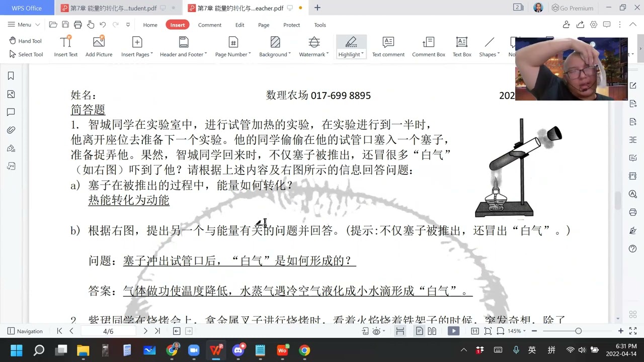Select the Hand Tool

25,41
